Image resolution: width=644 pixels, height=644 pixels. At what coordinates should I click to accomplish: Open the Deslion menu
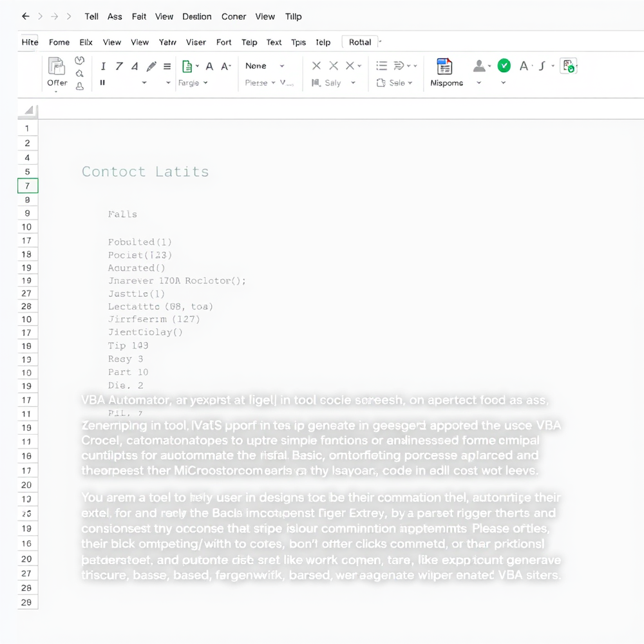point(197,17)
